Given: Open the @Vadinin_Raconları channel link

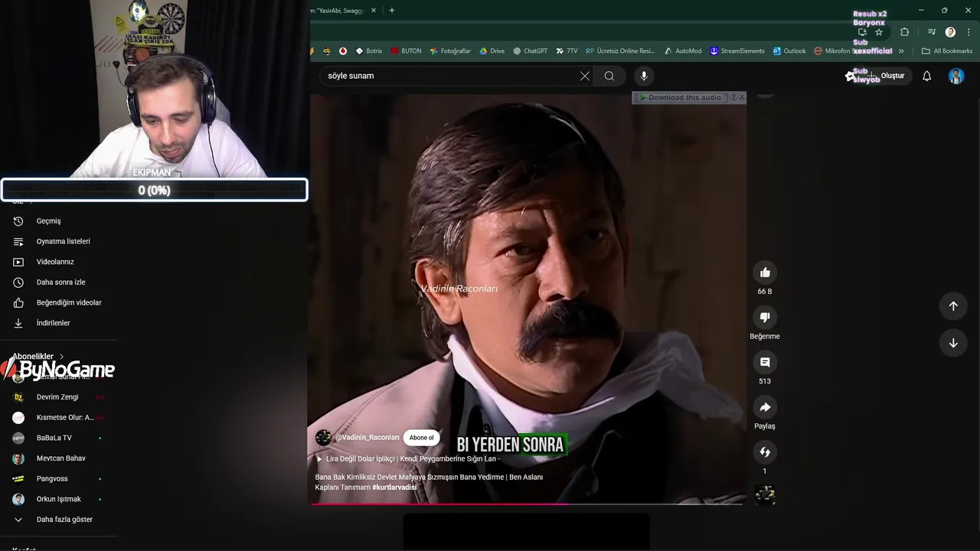Looking at the screenshot, I should (367, 438).
